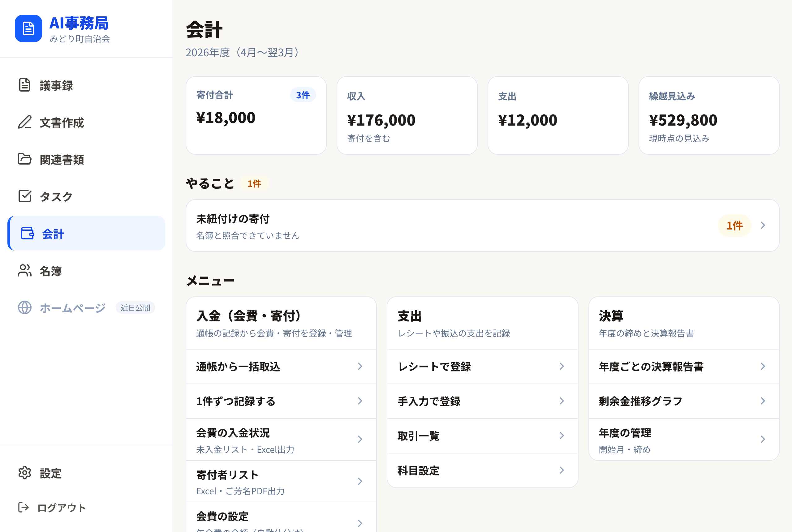Screen dimensions: 792x532
Task: Click the wallet icon for 会計
Action: (x=28, y=234)
